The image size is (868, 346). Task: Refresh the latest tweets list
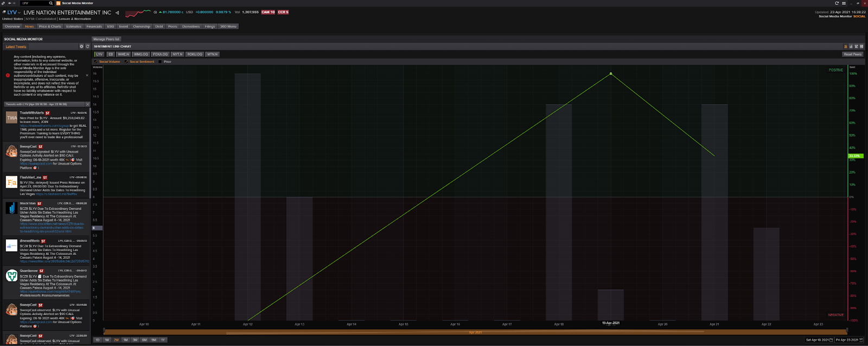[x=87, y=47]
